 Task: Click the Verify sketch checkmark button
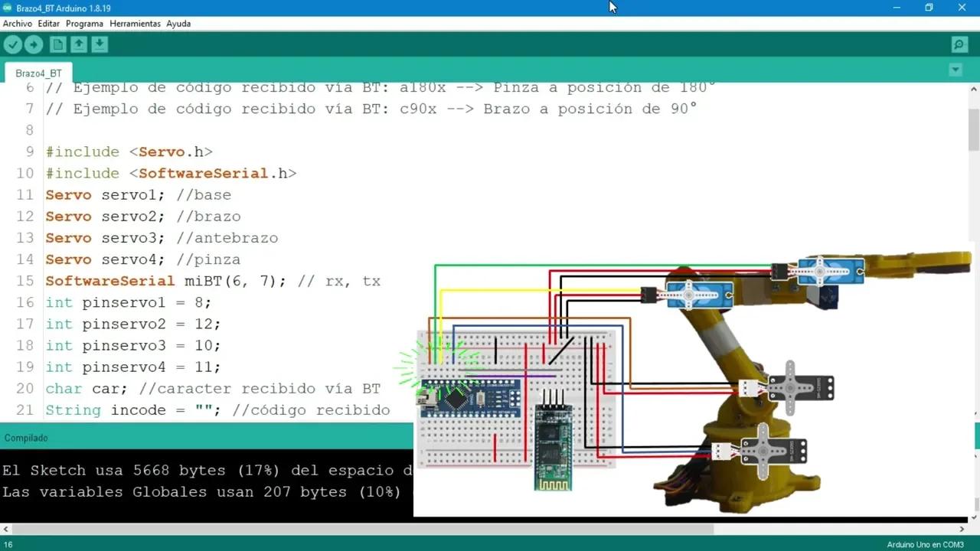coord(13,44)
